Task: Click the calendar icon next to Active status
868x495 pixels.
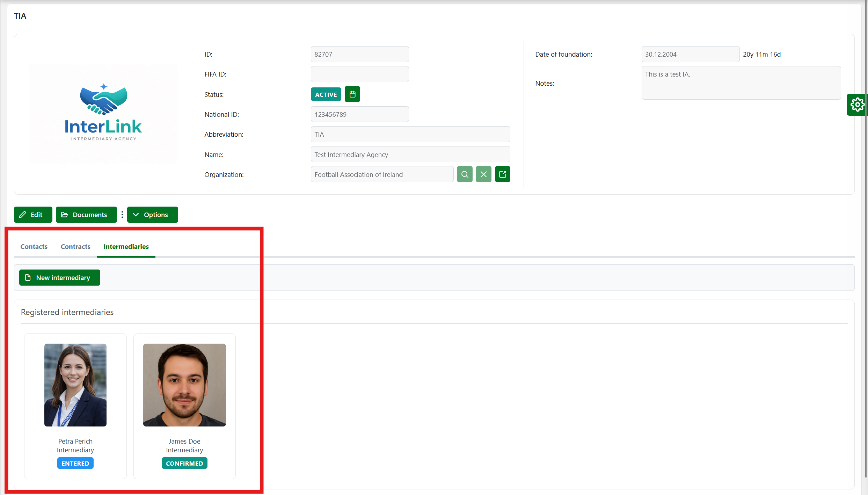Action: [352, 94]
